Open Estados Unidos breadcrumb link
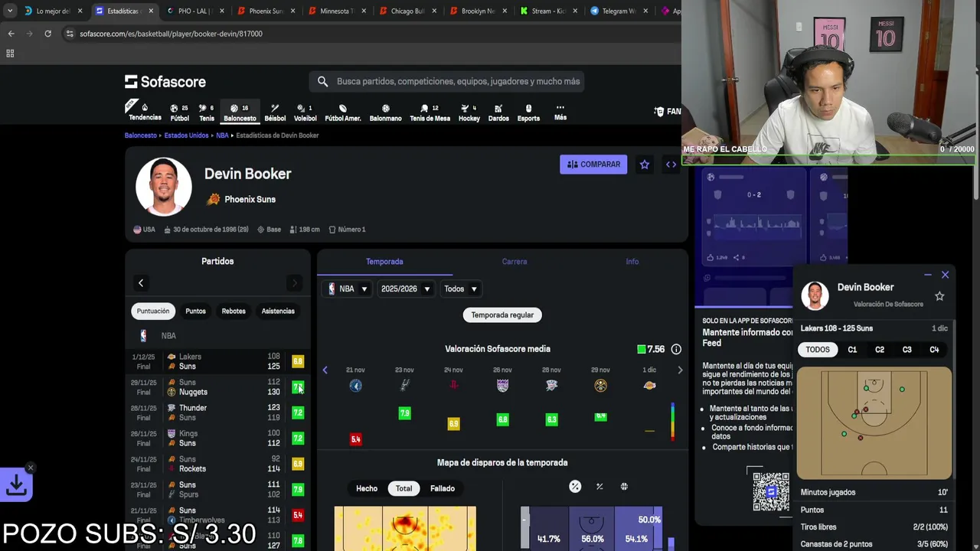The width and height of the screenshot is (980, 551). tap(186, 135)
